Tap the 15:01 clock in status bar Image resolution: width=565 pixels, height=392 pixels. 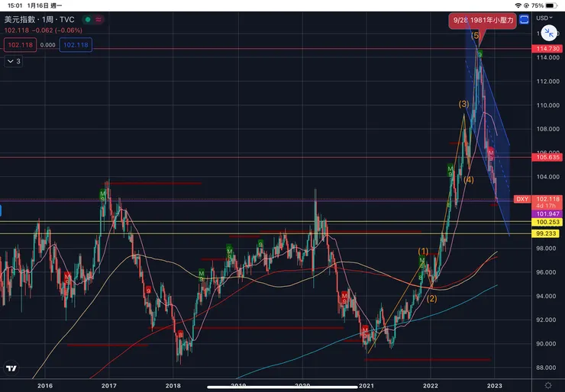15,5
